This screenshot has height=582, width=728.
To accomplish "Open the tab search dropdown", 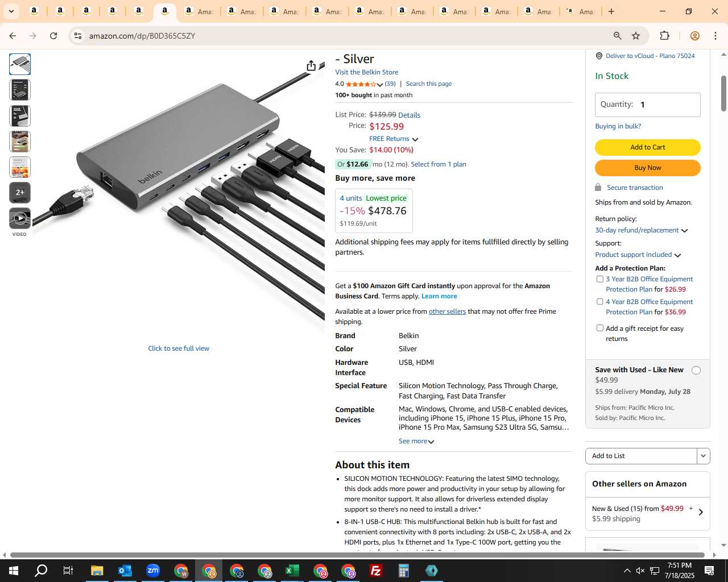I will pyautogui.click(x=11, y=11).
